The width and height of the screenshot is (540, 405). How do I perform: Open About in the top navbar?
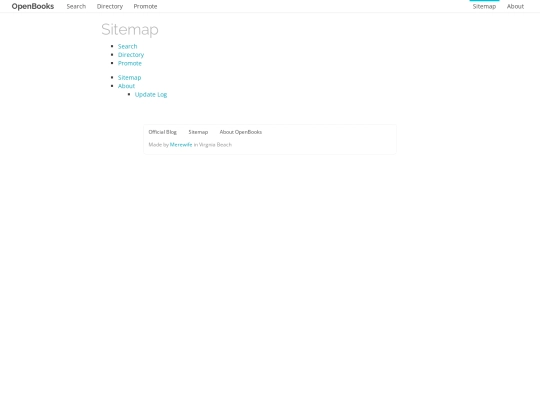click(515, 6)
